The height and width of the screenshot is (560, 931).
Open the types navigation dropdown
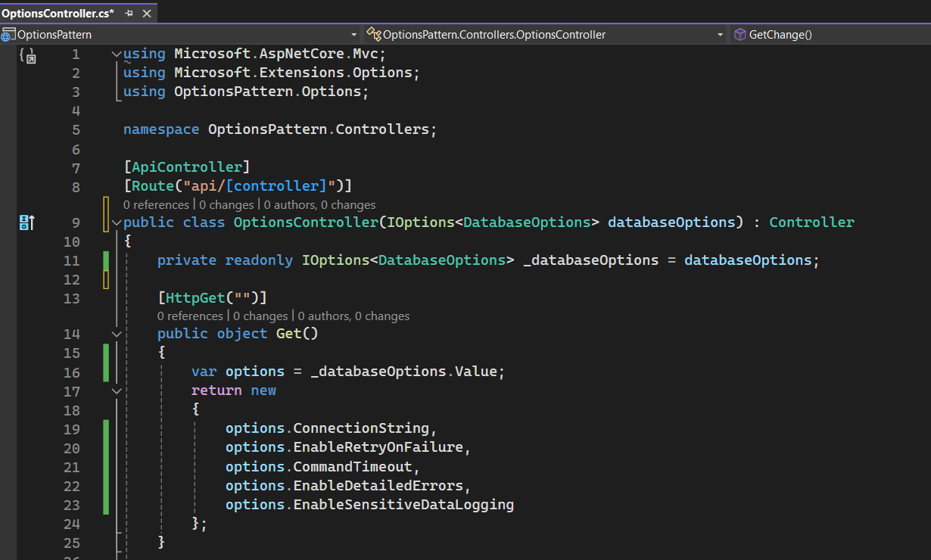(721, 34)
